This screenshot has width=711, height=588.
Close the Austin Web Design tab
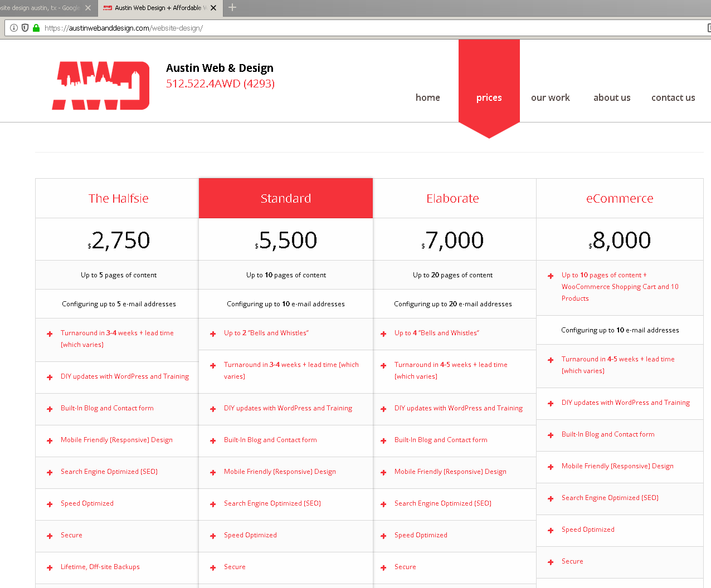point(213,8)
